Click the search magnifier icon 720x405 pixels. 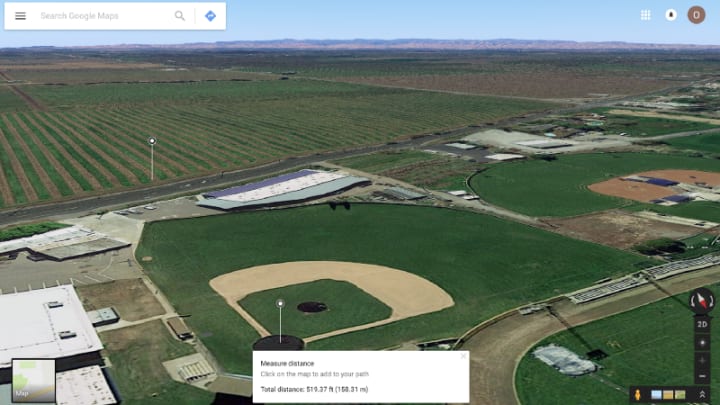click(x=180, y=16)
